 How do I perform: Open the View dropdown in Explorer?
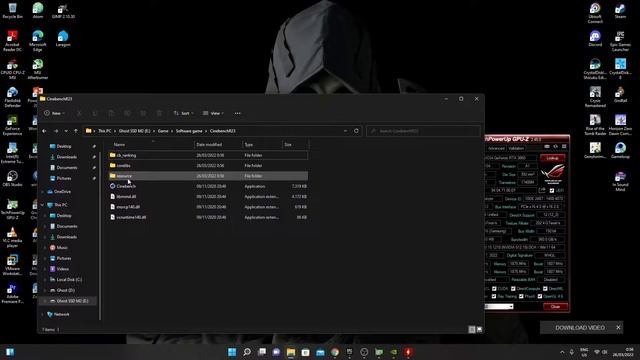point(213,113)
